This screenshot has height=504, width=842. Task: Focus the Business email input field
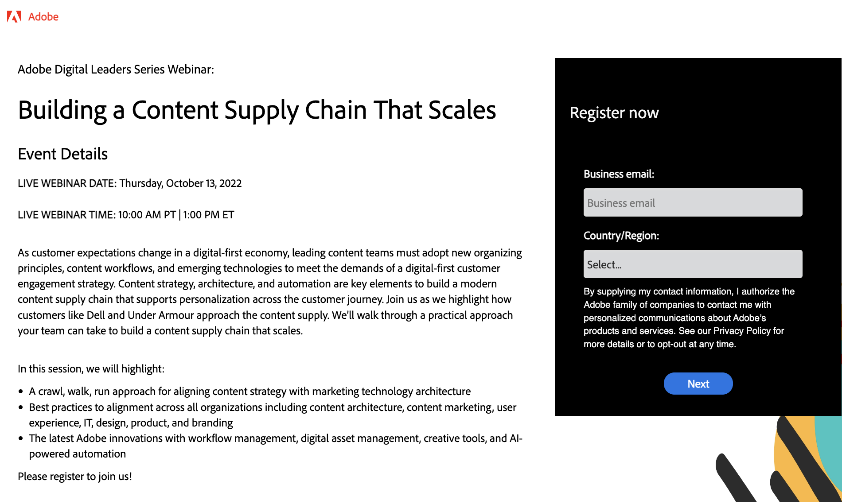[693, 203]
